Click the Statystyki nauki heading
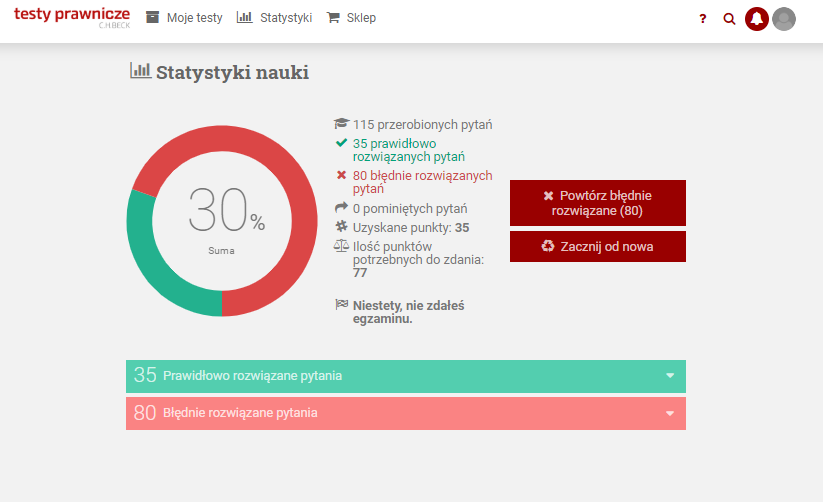The width and height of the screenshot is (823, 502). (232, 72)
